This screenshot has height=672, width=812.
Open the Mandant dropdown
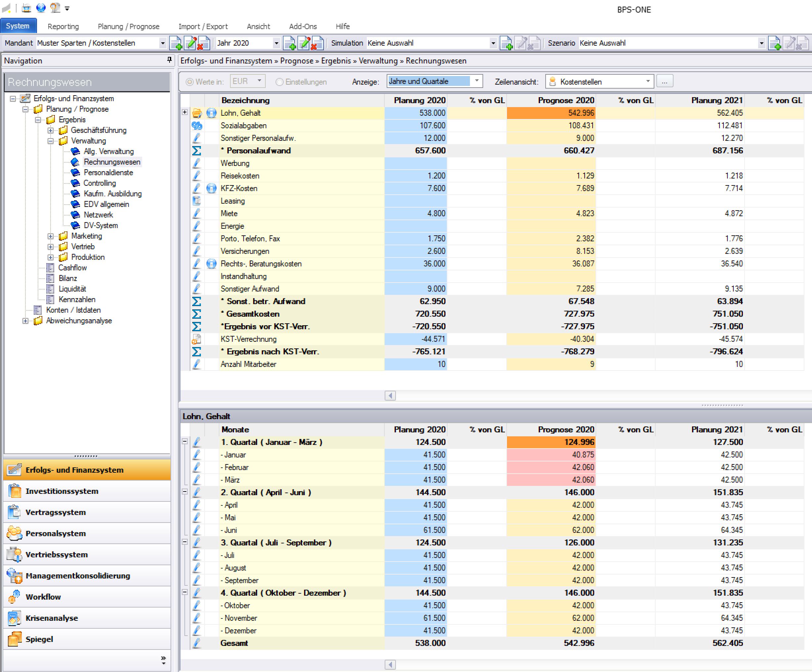coord(163,43)
